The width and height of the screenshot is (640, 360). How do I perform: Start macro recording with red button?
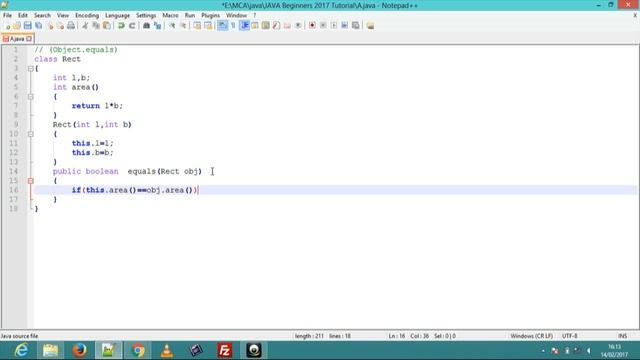[x=312, y=26]
